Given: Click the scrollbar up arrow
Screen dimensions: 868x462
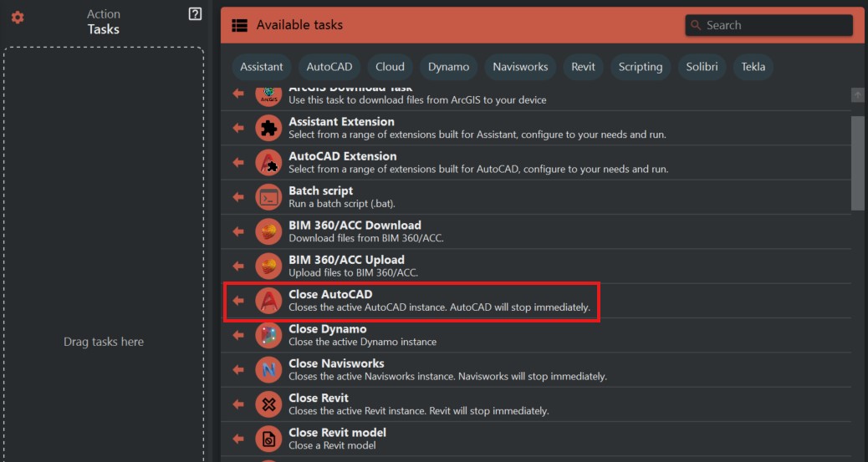Looking at the screenshot, I should [x=857, y=95].
